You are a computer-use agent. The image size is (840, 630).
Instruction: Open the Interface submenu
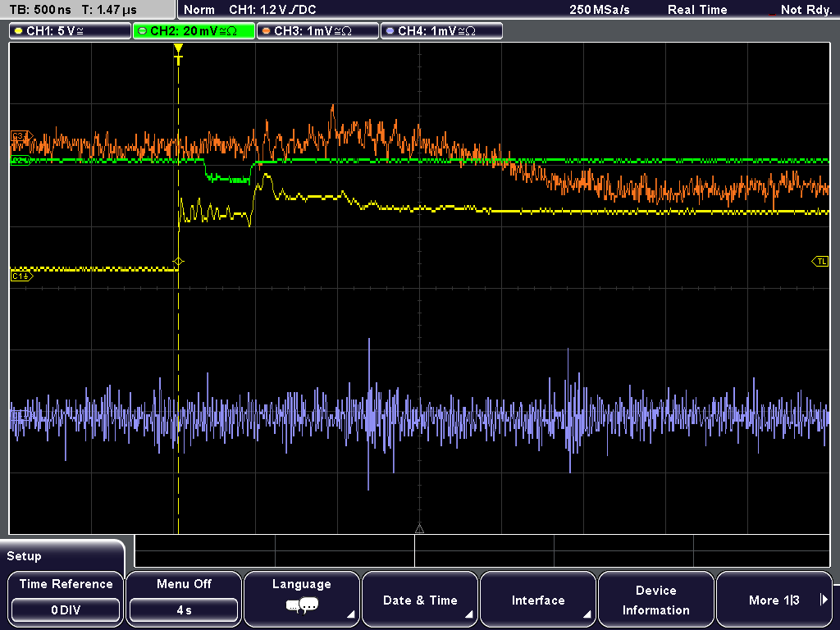(x=538, y=599)
